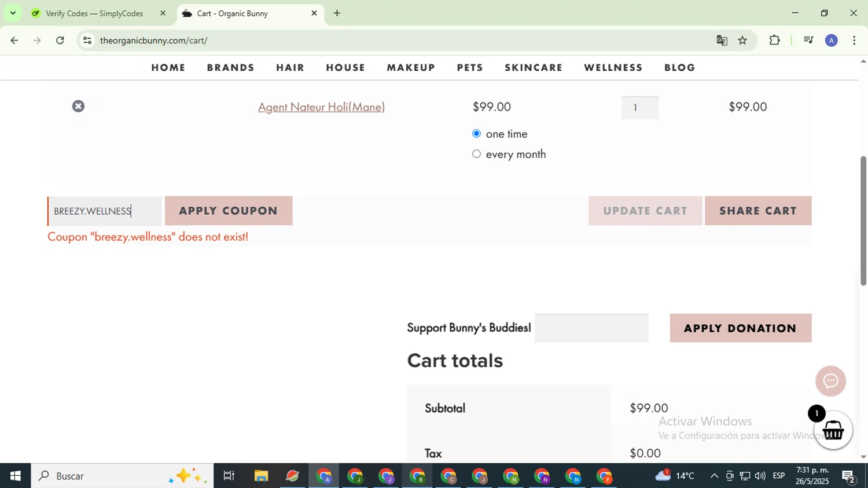Open the ESP language indicator

779,476
